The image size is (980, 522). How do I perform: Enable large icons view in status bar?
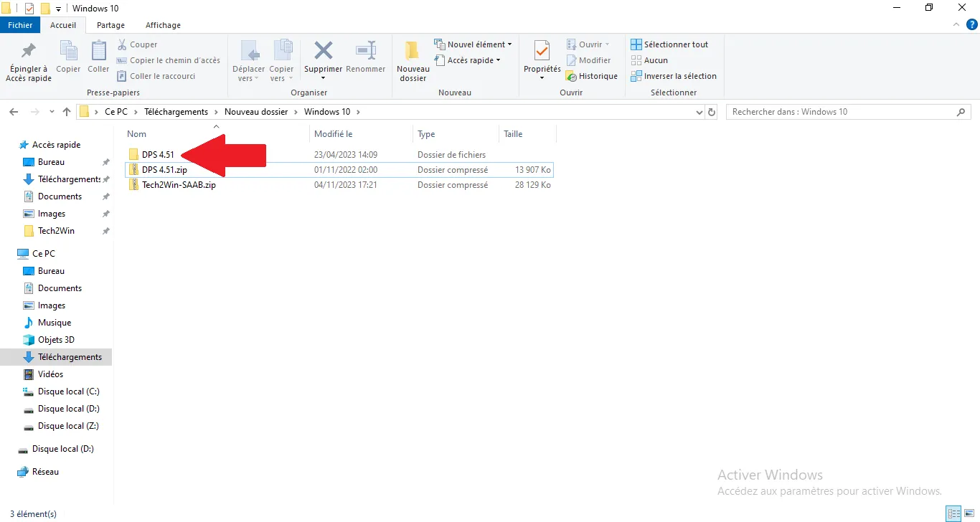pyautogui.click(x=968, y=513)
